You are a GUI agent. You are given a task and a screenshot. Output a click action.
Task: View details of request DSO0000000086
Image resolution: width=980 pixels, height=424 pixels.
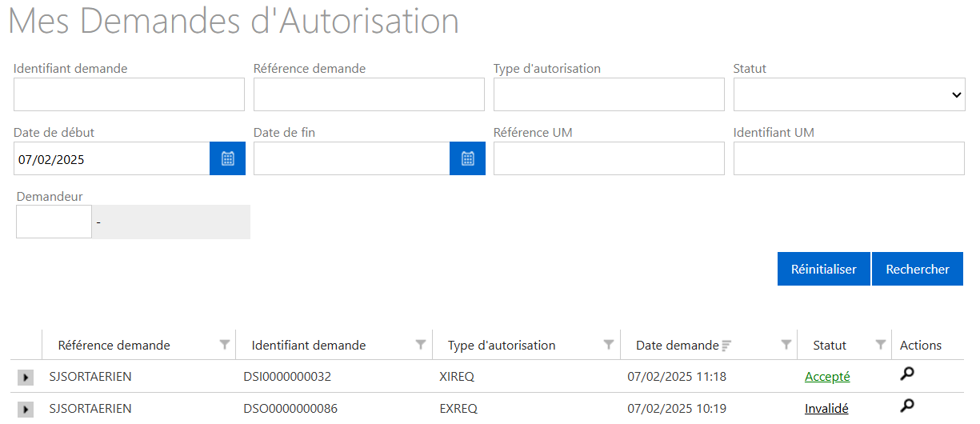pyautogui.click(x=907, y=406)
